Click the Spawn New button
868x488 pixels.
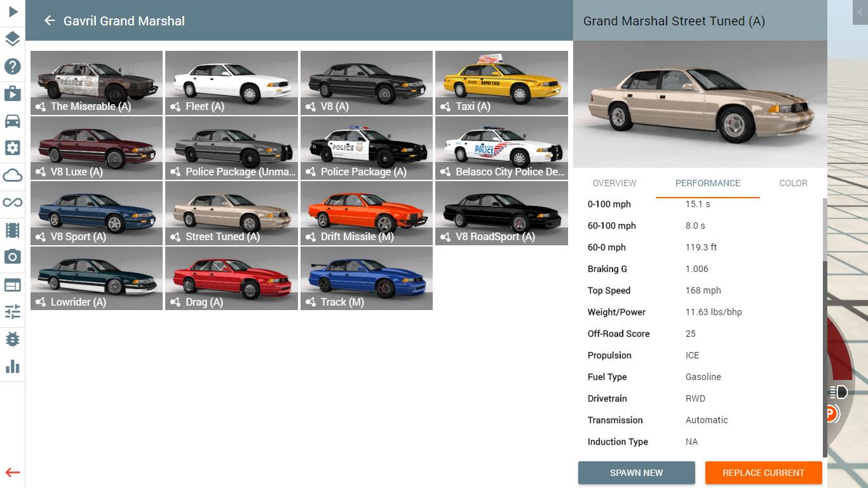[x=637, y=473]
